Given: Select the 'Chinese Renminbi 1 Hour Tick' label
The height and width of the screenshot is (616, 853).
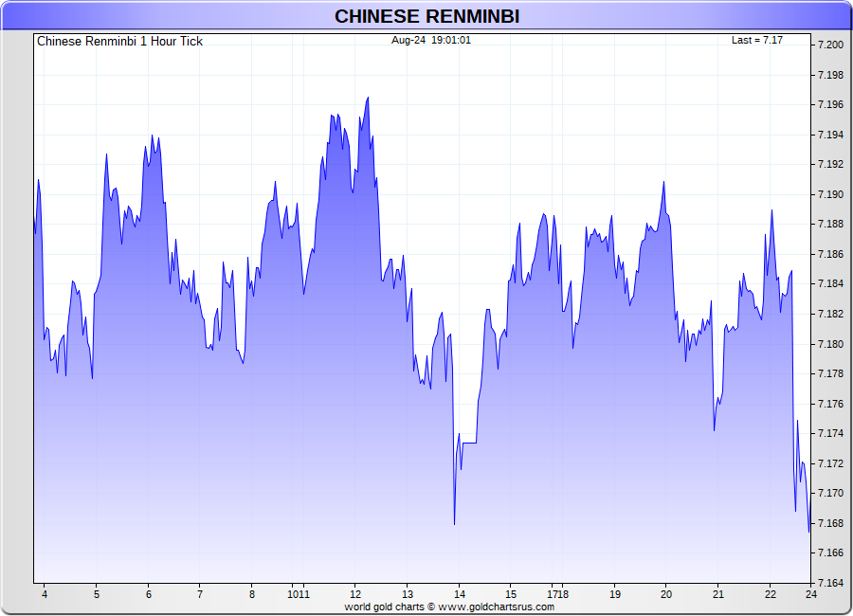Looking at the screenshot, I should click(x=119, y=42).
